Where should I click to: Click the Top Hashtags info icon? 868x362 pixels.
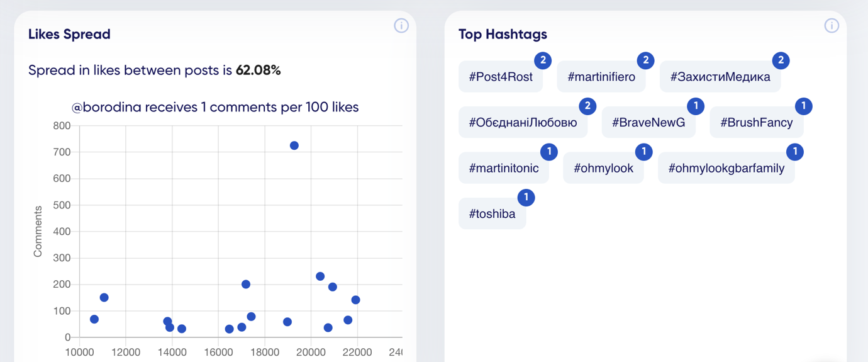point(832,26)
